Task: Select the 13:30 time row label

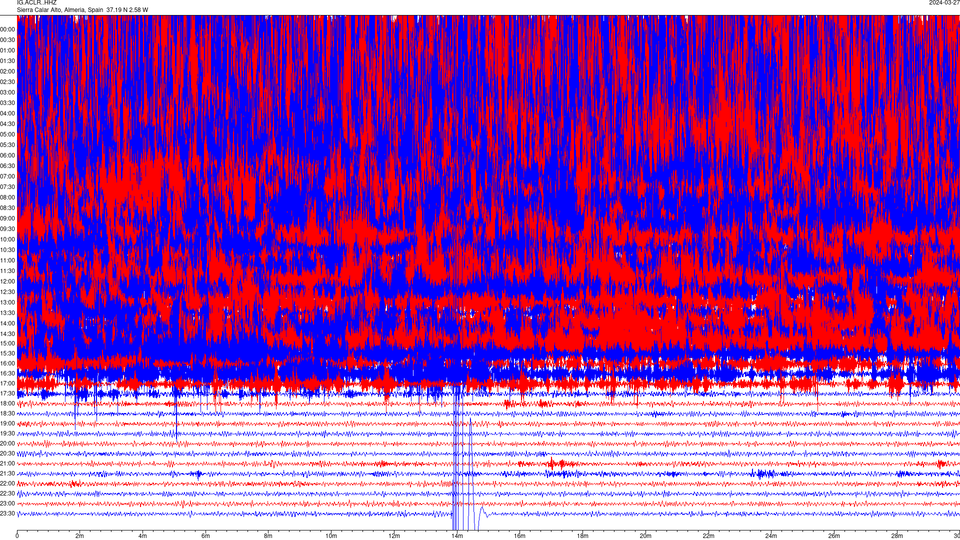Action: point(7,312)
